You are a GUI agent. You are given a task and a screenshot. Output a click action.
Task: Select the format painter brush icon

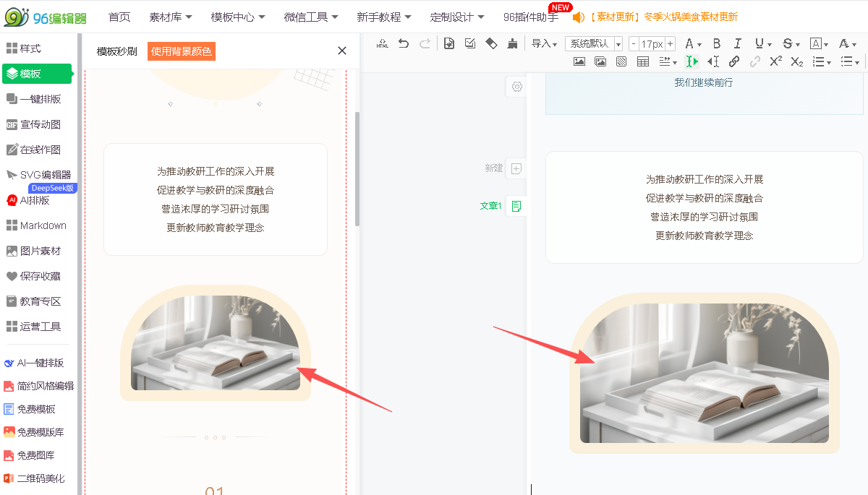coord(512,44)
